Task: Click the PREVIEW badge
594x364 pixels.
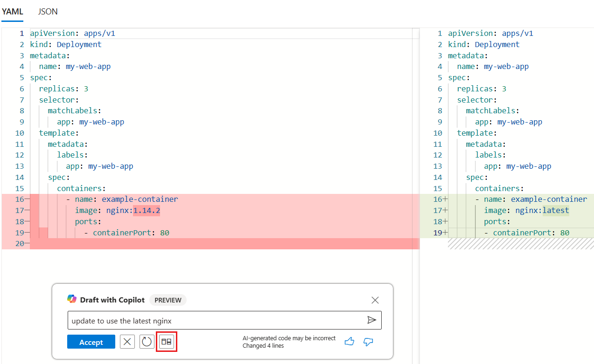Action: [168, 300]
